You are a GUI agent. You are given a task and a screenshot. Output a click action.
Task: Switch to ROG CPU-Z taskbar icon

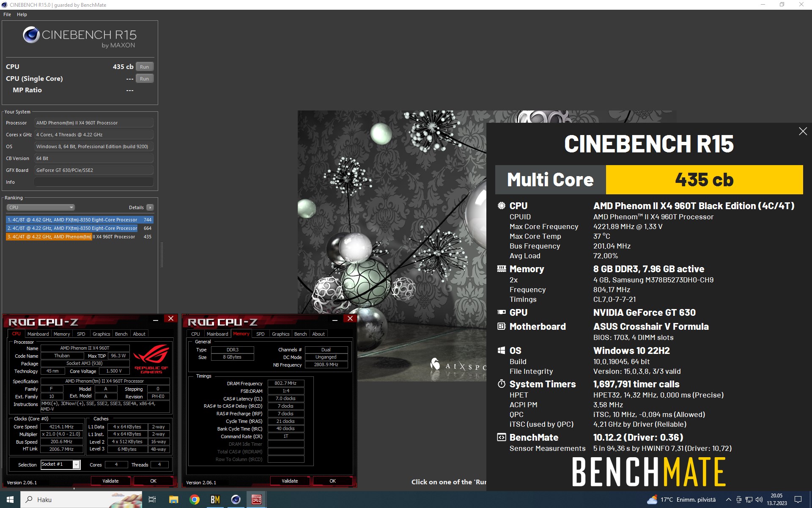(x=257, y=500)
